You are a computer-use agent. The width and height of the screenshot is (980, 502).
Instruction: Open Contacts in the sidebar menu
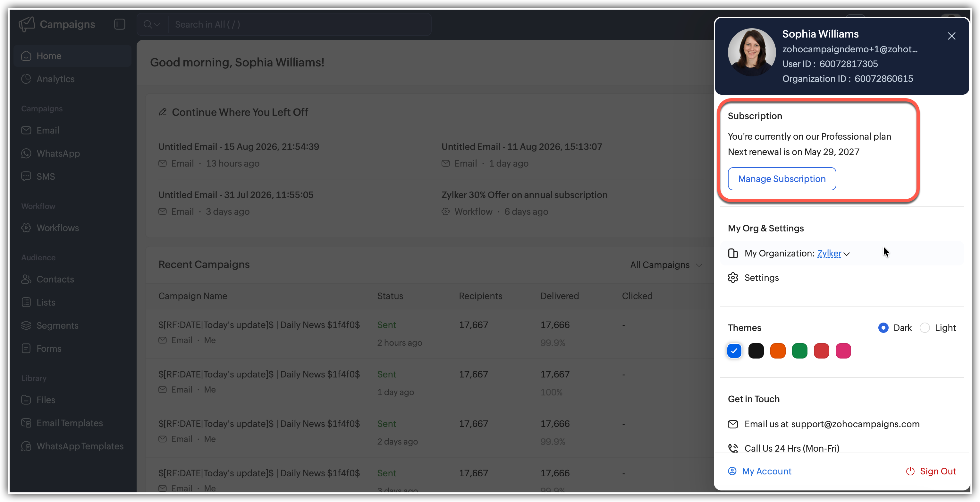(72, 279)
